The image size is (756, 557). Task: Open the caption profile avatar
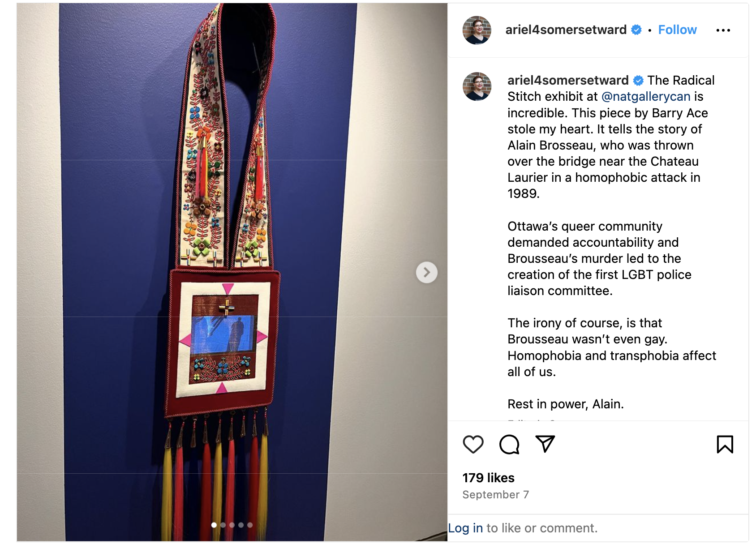(x=477, y=86)
